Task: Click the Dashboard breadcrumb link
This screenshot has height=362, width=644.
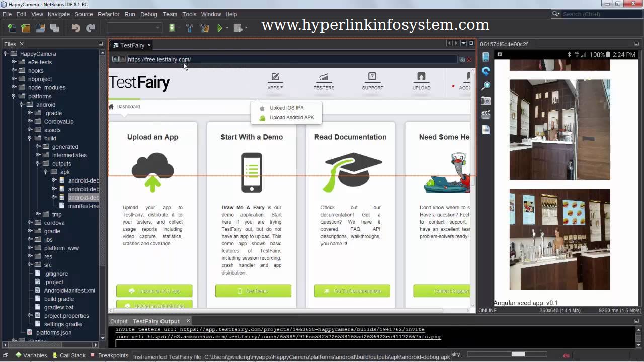Action: pyautogui.click(x=128, y=107)
